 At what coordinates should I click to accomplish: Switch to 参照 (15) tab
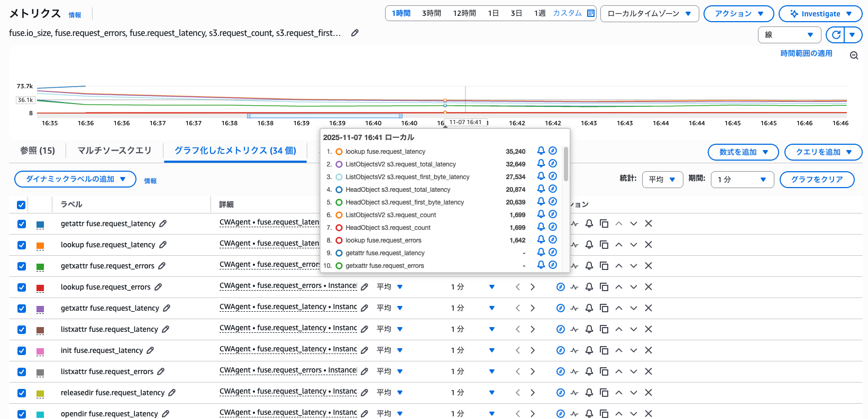click(38, 151)
